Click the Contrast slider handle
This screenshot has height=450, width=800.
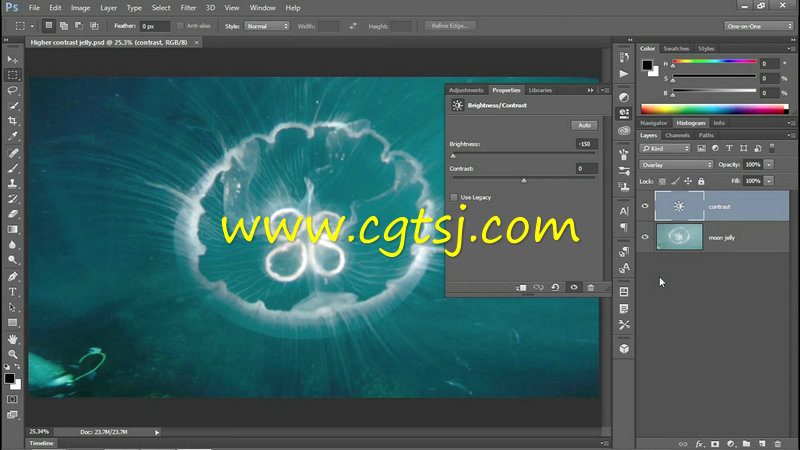(x=524, y=180)
